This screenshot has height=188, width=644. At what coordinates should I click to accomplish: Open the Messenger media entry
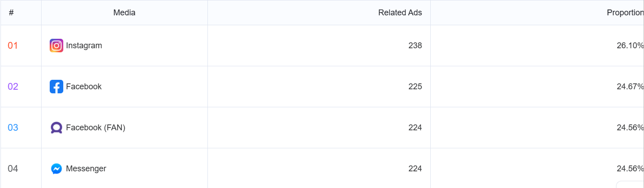click(86, 169)
